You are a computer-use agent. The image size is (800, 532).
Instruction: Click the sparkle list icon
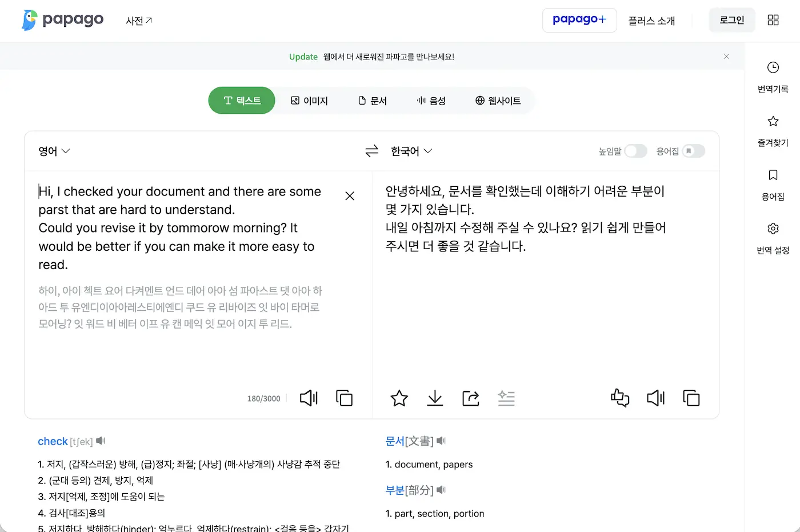coord(506,398)
